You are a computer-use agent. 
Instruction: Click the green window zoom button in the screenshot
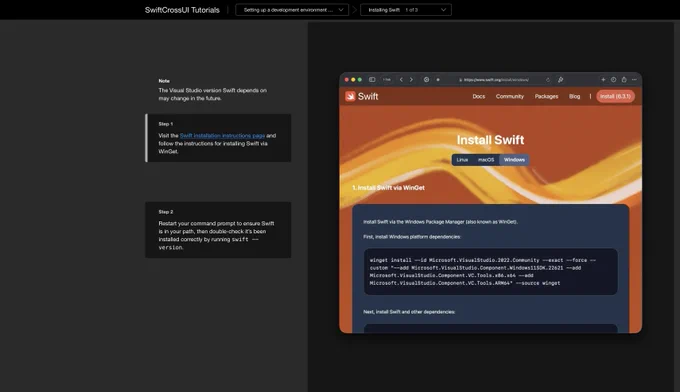click(x=360, y=80)
